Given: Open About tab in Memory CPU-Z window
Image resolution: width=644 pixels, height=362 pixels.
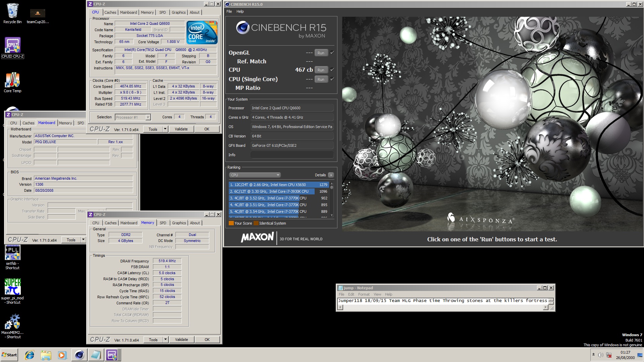Looking at the screenshot, I should click(195, 223).
